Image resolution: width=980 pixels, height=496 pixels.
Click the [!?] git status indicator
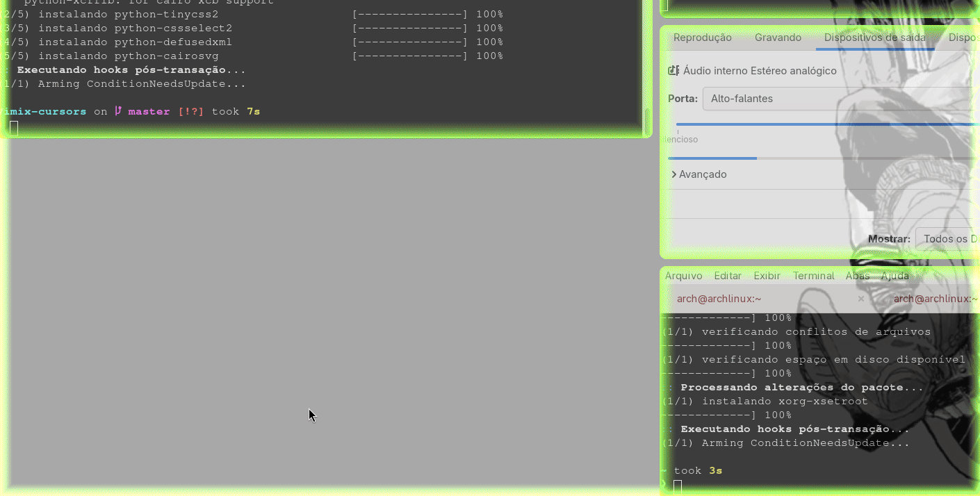coord(190,111)
